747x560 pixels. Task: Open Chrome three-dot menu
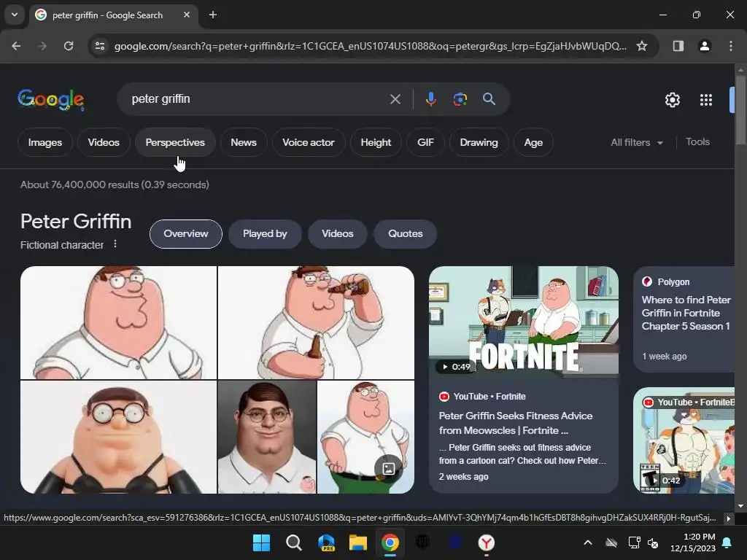pos(731,46)
